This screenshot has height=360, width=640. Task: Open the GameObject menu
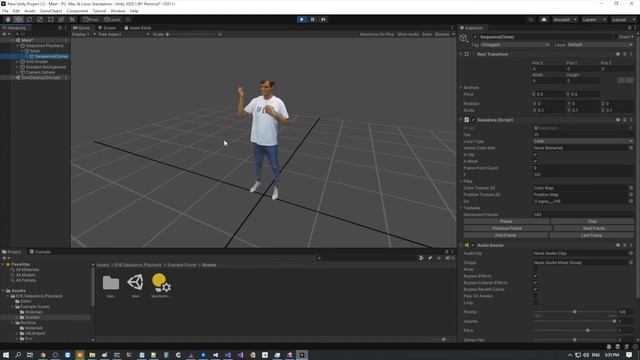coord(51,11)
